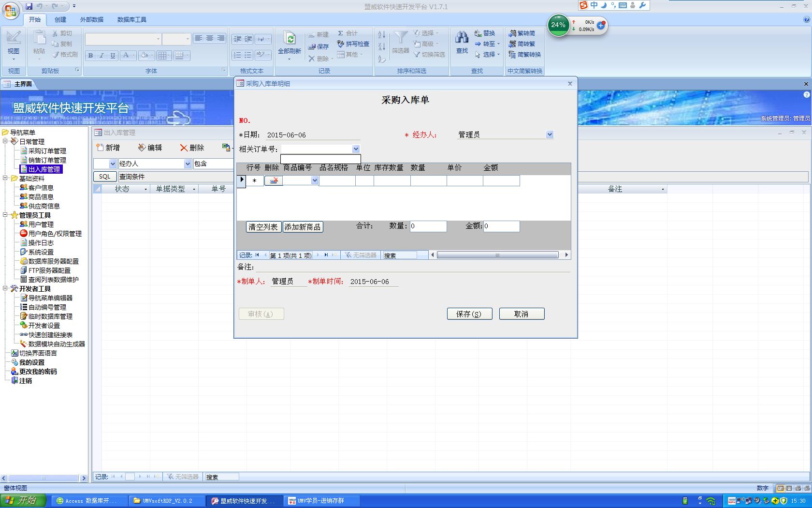The width and height of the screenshot is (812, 508).
Task: Click the 新增 (add new) toolbar icon
Action: 100,148
